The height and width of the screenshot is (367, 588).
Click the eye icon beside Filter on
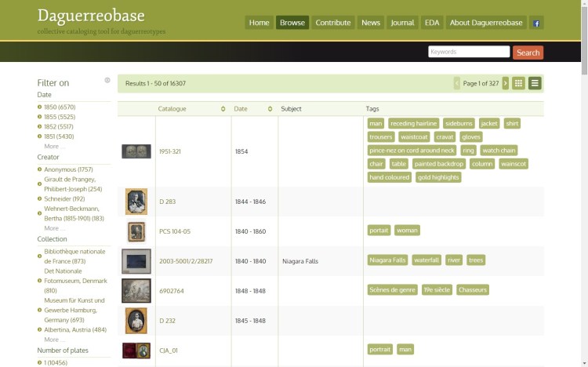point(107,81)
